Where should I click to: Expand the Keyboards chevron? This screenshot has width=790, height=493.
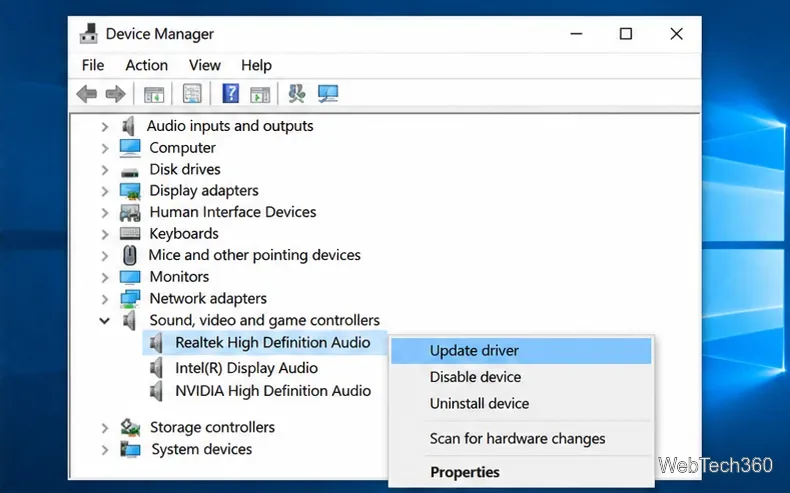tap(104, 234)
